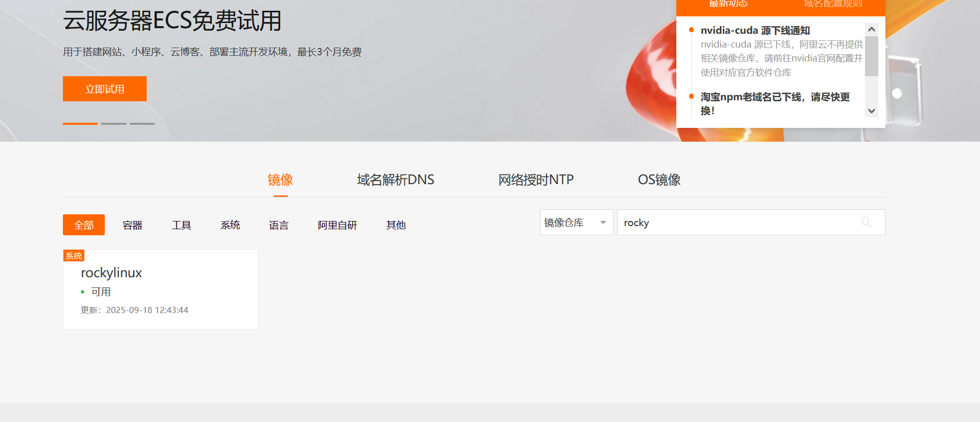Open nvidia-cuda 源下线通知 news item

tap(755, 30)
